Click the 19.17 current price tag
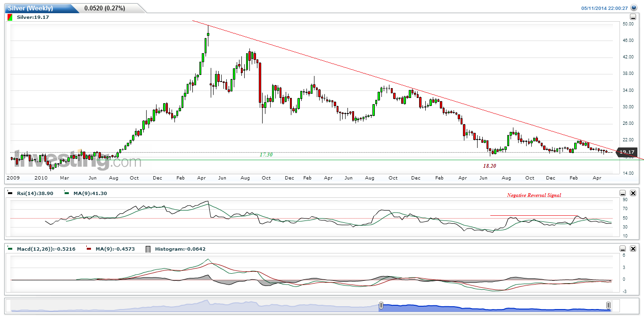 (x=627, y=152)
